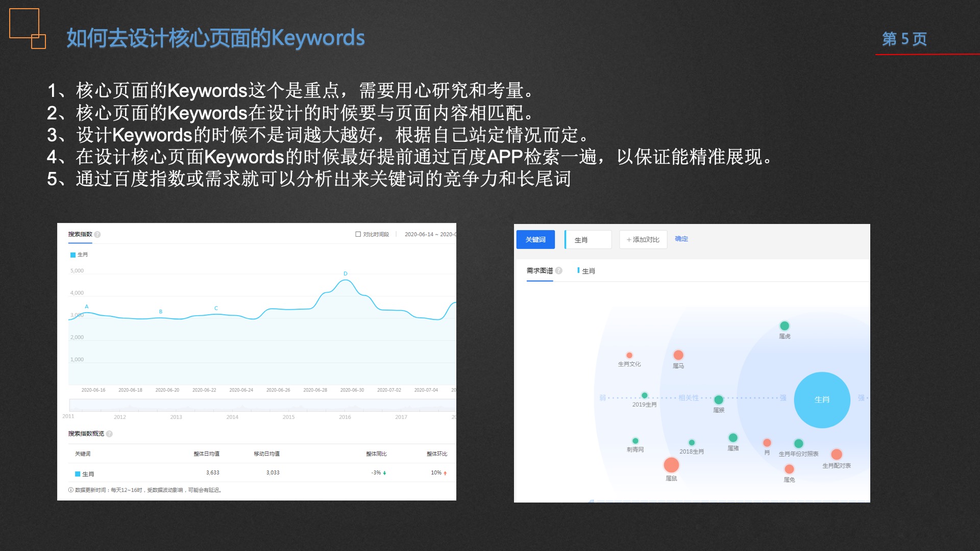The width and height of the screenshot is (980, 551).
Task: Click the 生肖文化 bubble
Action: tap(629, 355)
